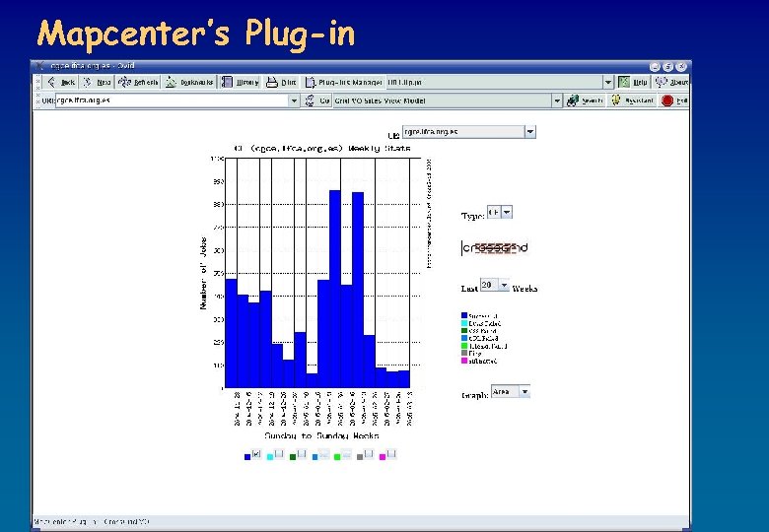Click the dark green legend swatch
The height and width of the screenshot is (532, 769).
point(464,331)
